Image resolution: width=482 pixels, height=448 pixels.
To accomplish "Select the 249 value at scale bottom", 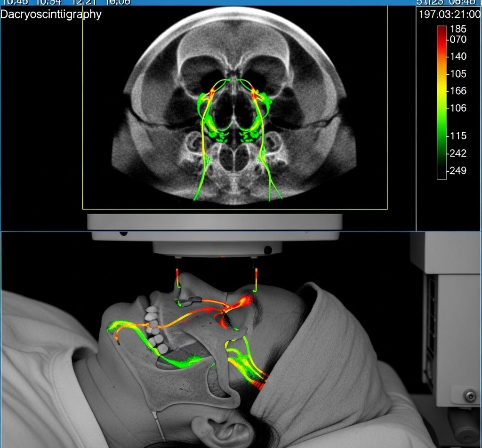I will click(458, 170).
